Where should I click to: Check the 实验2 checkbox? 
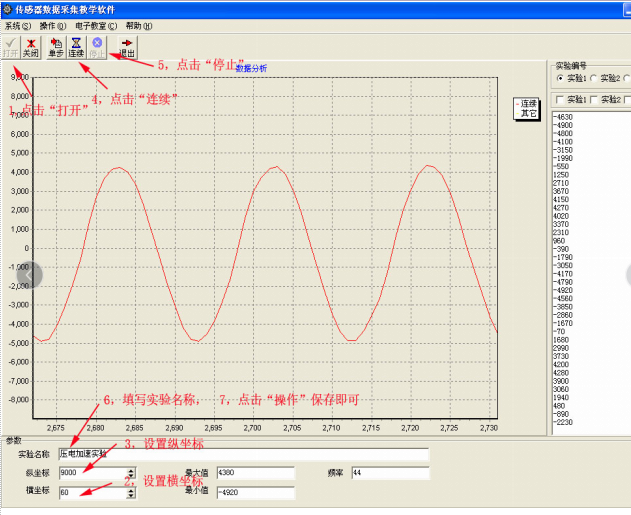tap(594, 99)
